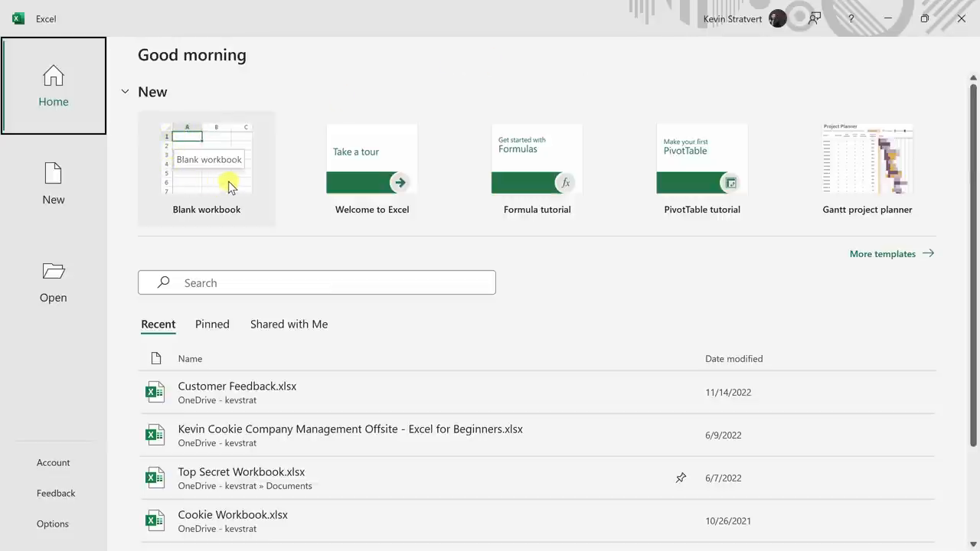The width and height of the screenshot is (980, 551).
Task: Click the Open folder icon in the sidebar
Action: pyautogui.click(x=54, y=272)
